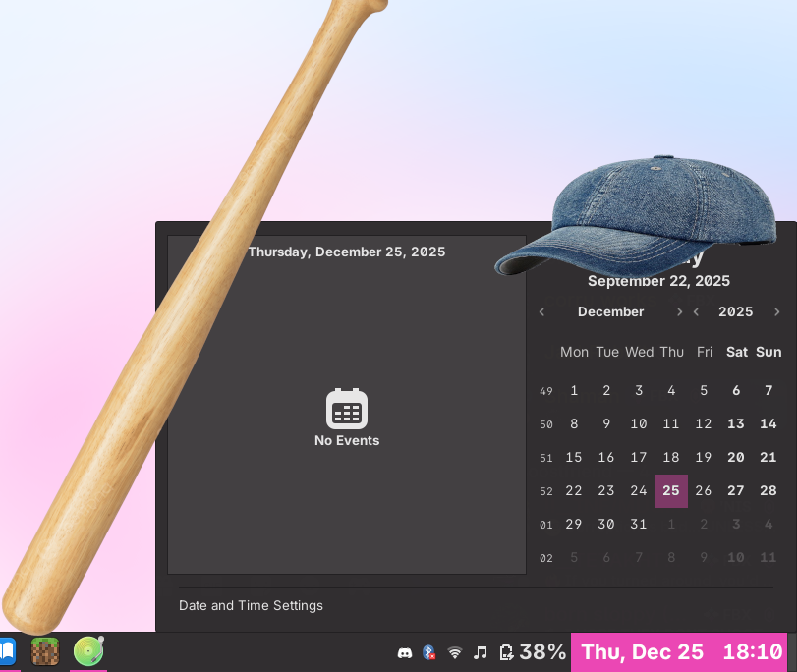Click the Discord tray icon
Image resolution: width=797 pixels, height=672 pixels.
tap(404, 652)
